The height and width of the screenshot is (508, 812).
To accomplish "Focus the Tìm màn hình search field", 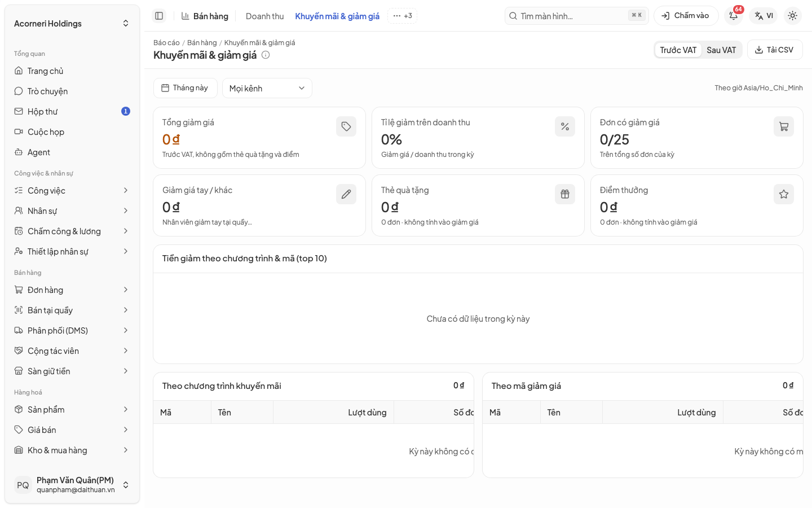I will (x=577, y=16).
